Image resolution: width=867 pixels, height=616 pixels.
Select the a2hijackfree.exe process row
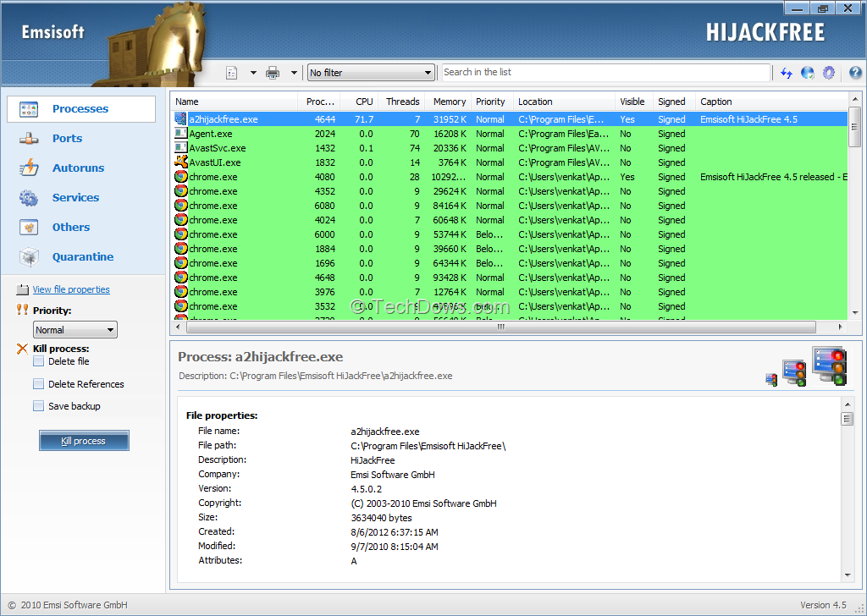[509, 119]
